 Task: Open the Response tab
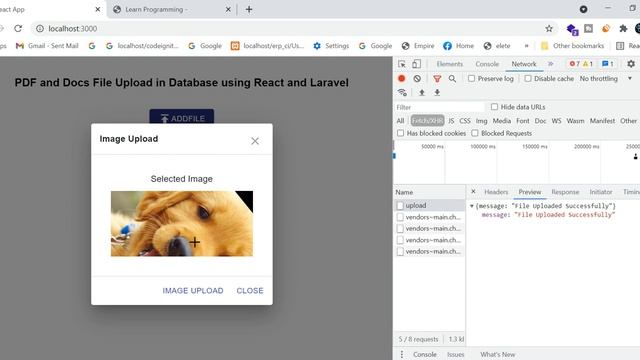[x=565, y=192]
